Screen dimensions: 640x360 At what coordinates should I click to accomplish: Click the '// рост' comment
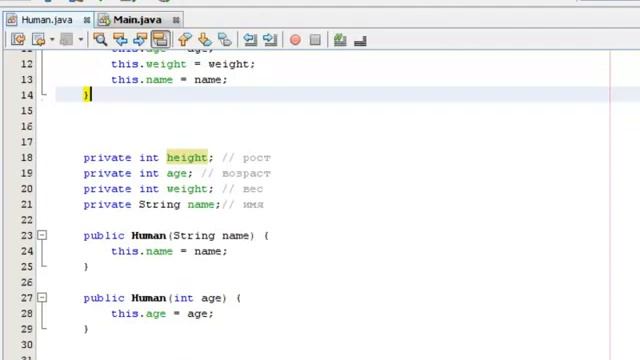[x=246, y=158]
